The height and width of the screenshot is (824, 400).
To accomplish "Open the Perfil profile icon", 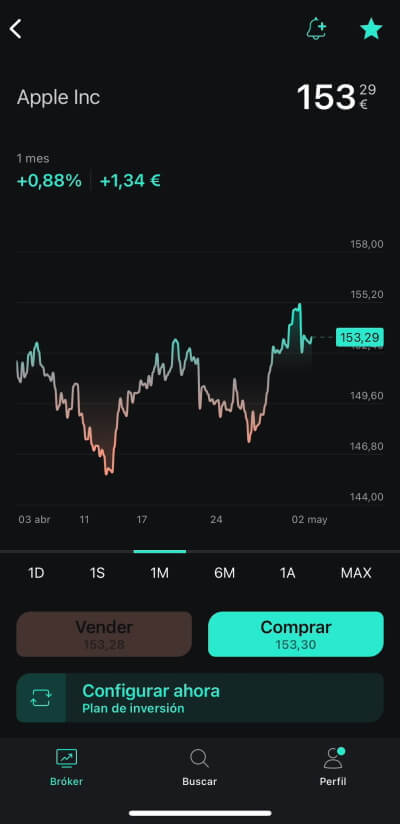I will coord(333,758).
